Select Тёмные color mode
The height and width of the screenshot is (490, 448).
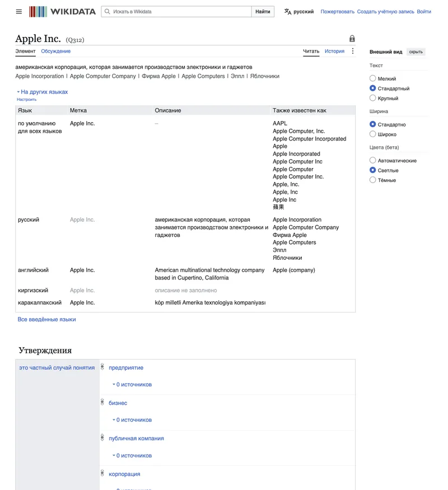click(x=372, y=180)
